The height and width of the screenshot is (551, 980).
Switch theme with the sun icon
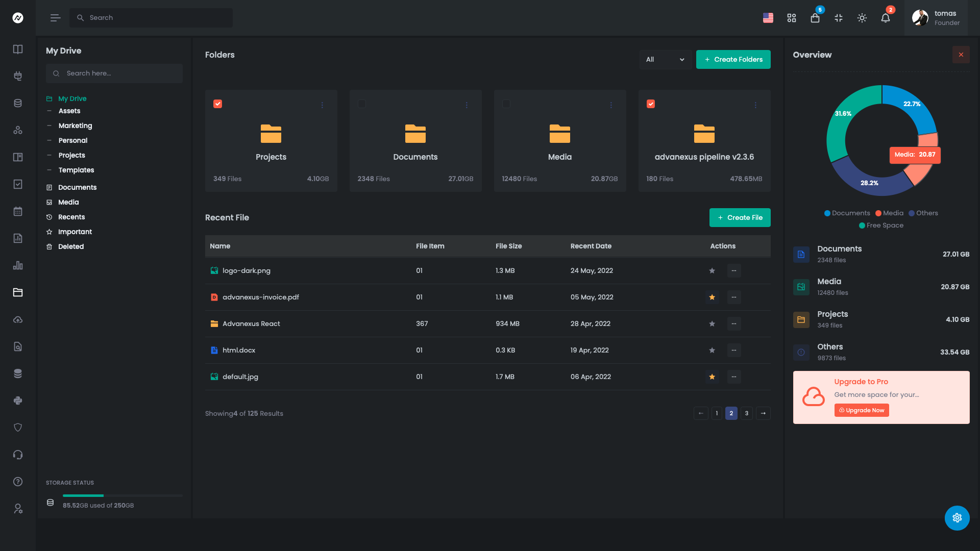pos(862,18)
